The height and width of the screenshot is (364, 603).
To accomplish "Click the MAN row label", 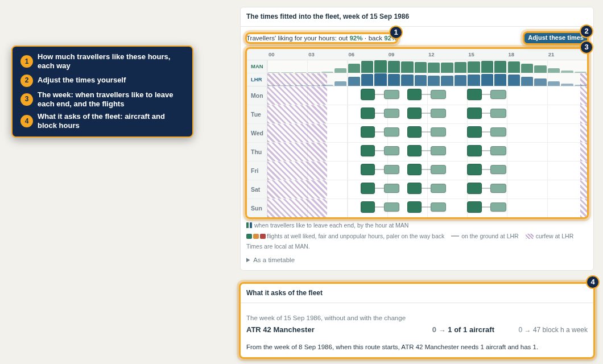I will (x=257, y=67).
